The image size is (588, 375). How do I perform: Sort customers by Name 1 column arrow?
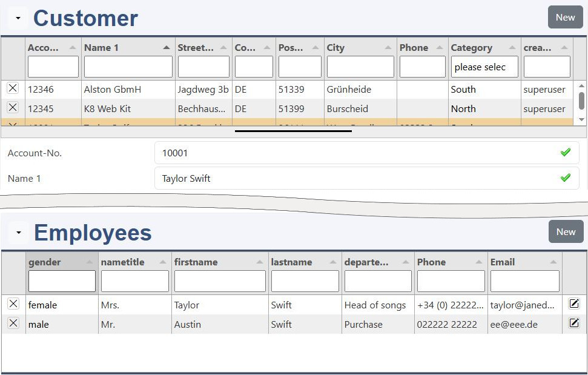click(x=167, y=48)
